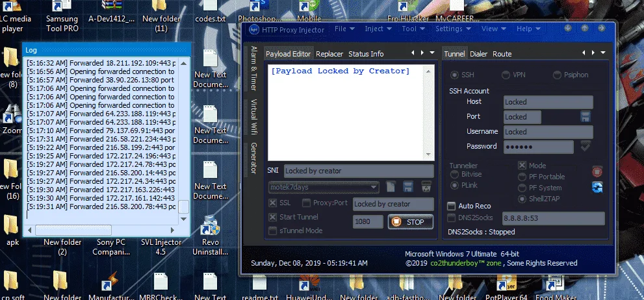Click the save SSH account floppy icon
Screen dimensions: 644x300
586,116
